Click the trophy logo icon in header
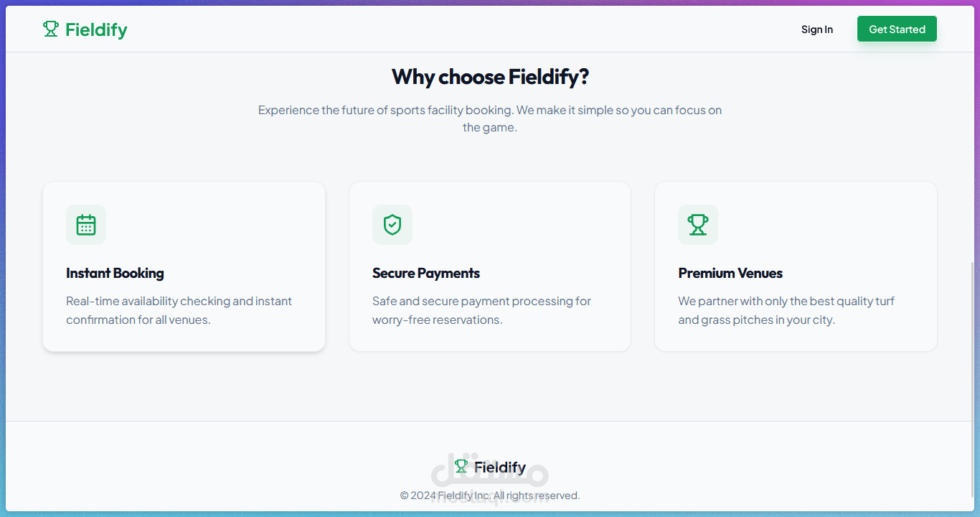The width and height of the screenshot is (980, 517). click(50, 29)
